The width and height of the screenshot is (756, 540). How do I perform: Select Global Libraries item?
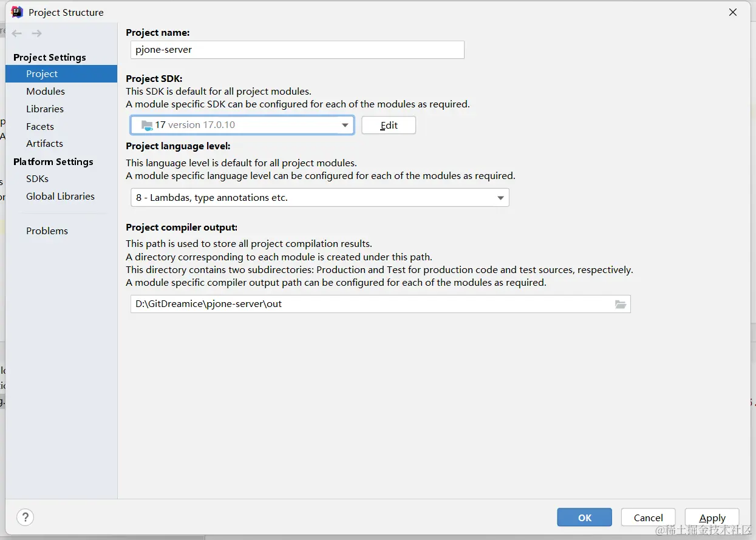[x=60, y=197]
